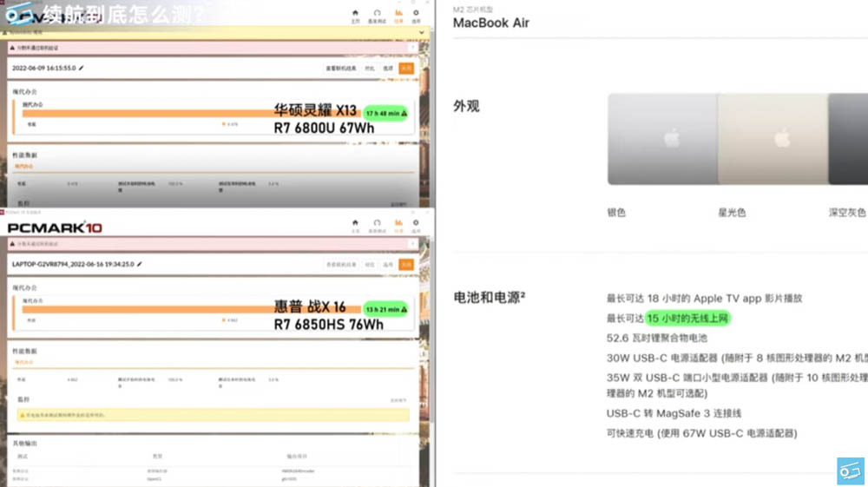Click view online results button in bottom window
868x487 pixels.
pos(341,265)
